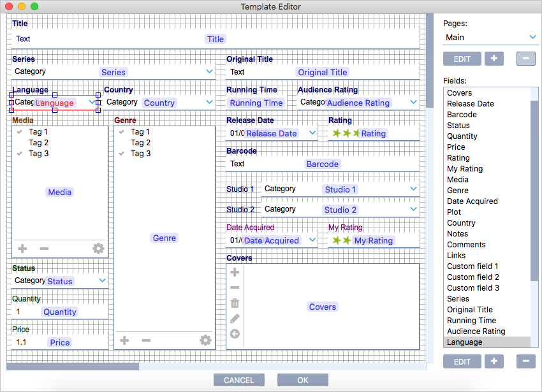Image resolution: width=542 pixels, height=392 pixels.
Task: Select Tag 2 in the Genre list
Action: click(x=140, y=143)
